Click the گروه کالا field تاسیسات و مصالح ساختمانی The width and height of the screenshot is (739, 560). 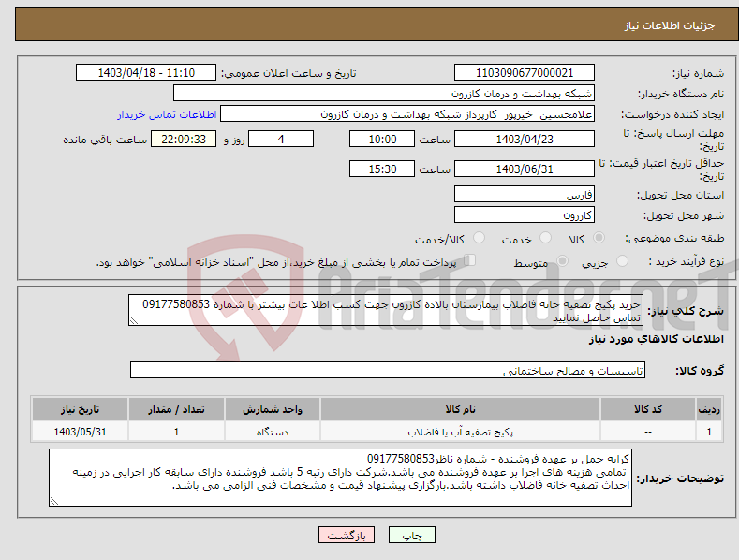388,371
